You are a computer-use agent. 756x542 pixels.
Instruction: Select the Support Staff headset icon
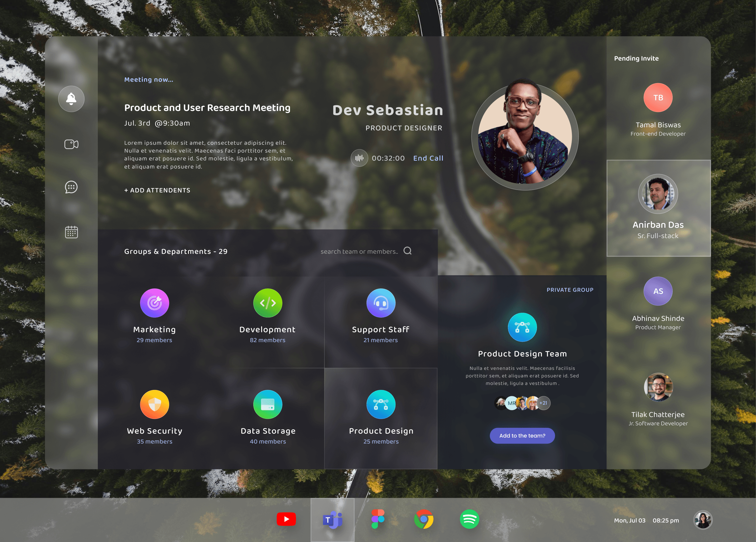(381, 303)
